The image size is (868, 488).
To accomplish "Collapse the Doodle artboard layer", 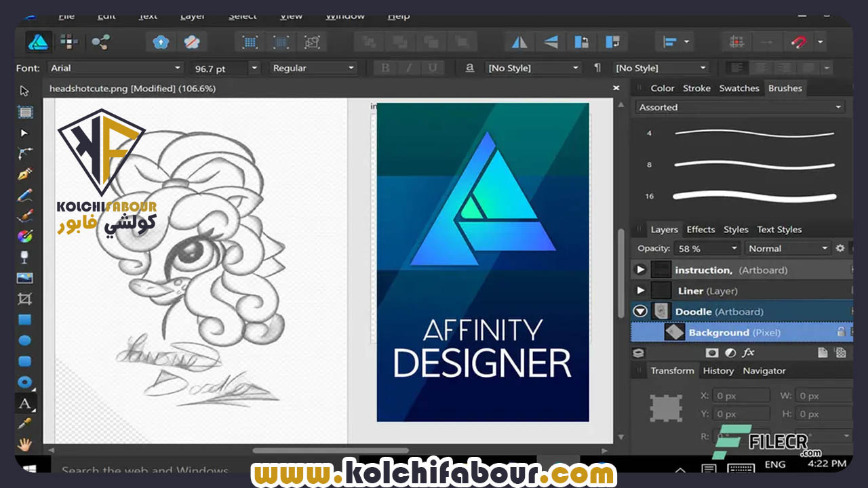I will coord(639,312).
